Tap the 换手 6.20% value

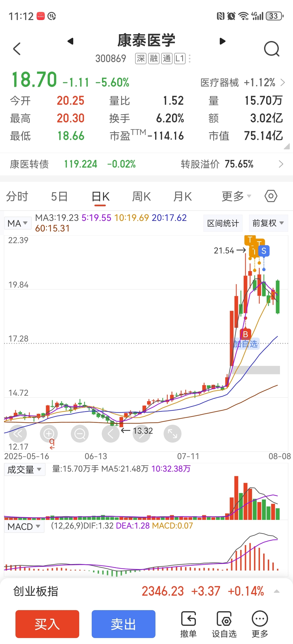tap(170, 118)
